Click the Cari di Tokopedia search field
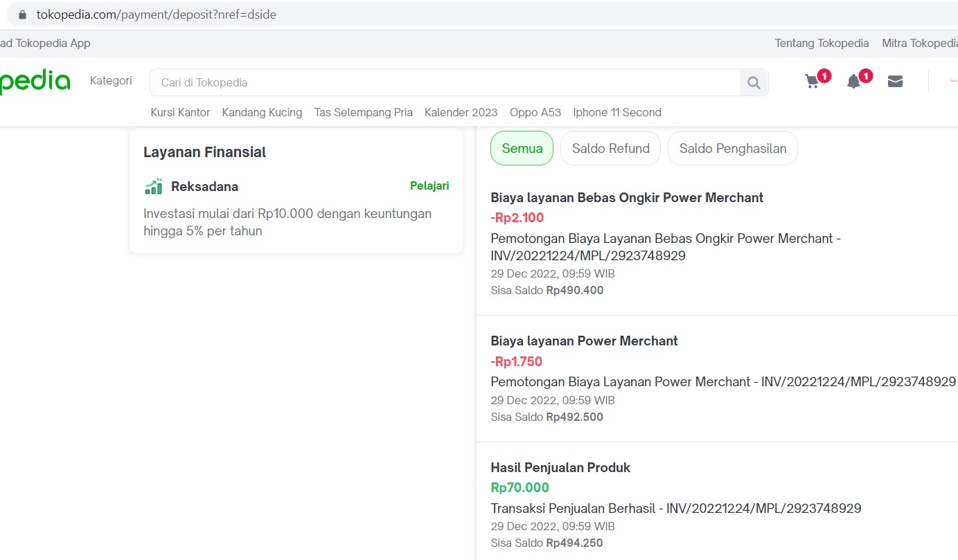Screen dimensions: 958x560 (x=445, y=82)
